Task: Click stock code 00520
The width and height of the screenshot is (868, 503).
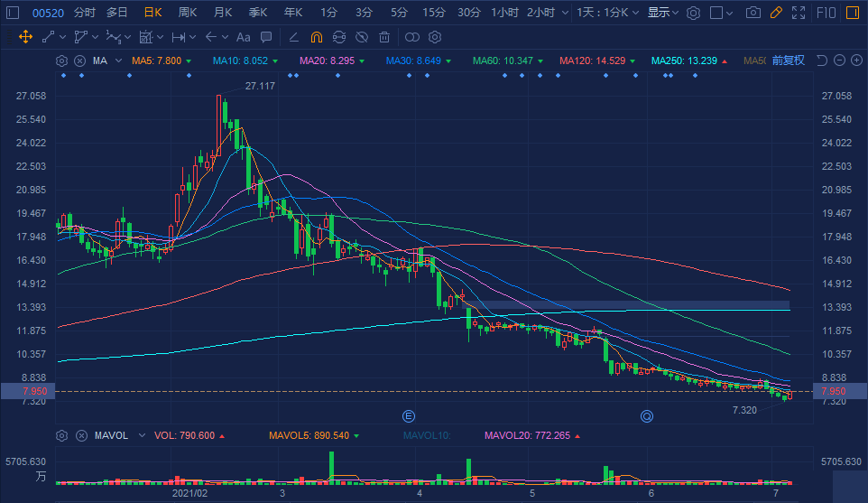Action: 48,13
